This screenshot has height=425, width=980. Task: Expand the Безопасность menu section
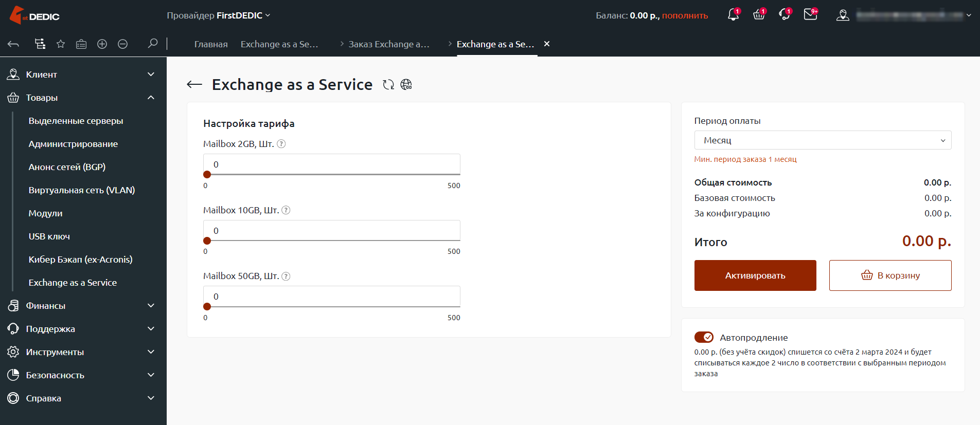(83, 375)
